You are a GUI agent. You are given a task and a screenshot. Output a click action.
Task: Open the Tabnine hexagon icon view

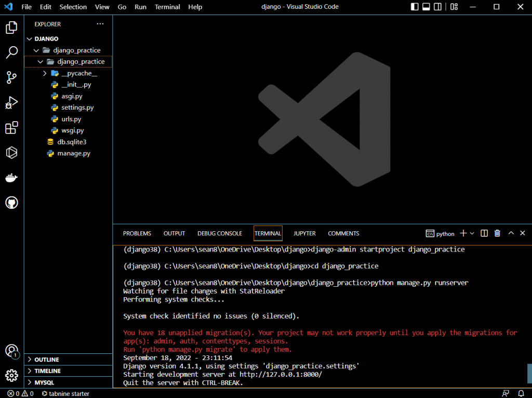tap(11, 153)
